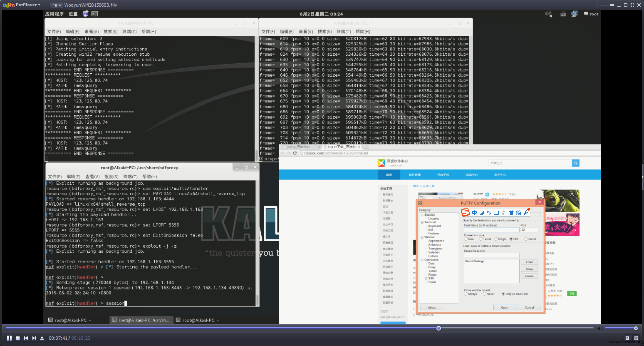This screenshot has width=644, height=346.
Task: Mute audio via PotPlayer speaker icon
Action: point(600,328)
